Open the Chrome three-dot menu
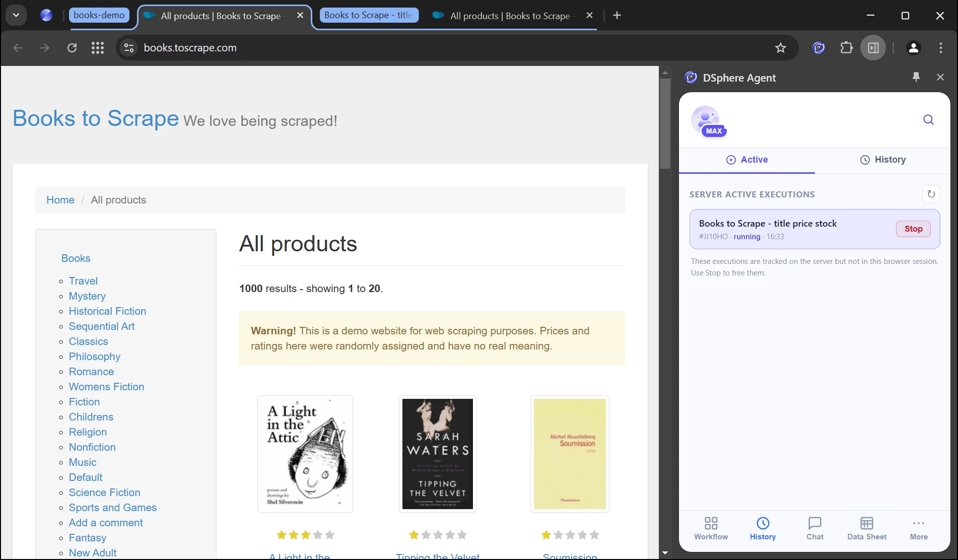The height and width of the screenshot is (560, 958). (940, 48)
